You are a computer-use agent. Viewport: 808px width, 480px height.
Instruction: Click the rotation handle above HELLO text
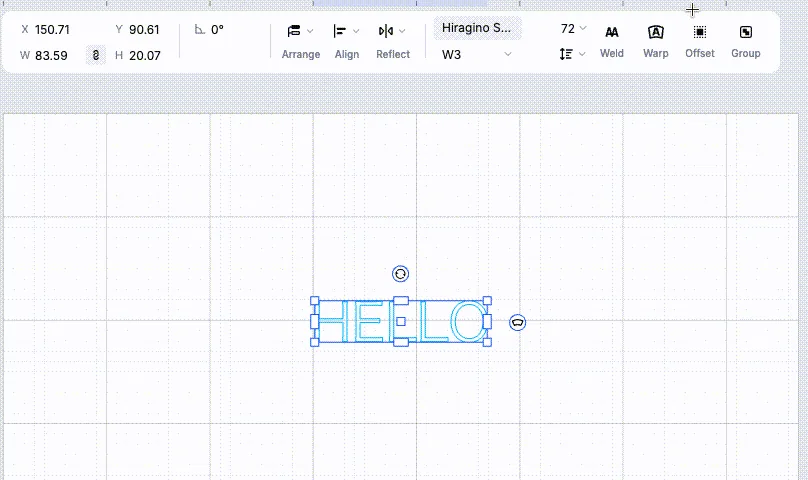coord(400,274)
